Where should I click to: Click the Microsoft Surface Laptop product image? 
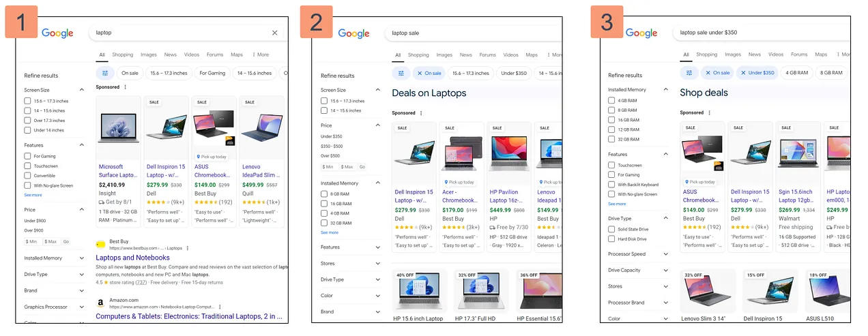(118, 127)
